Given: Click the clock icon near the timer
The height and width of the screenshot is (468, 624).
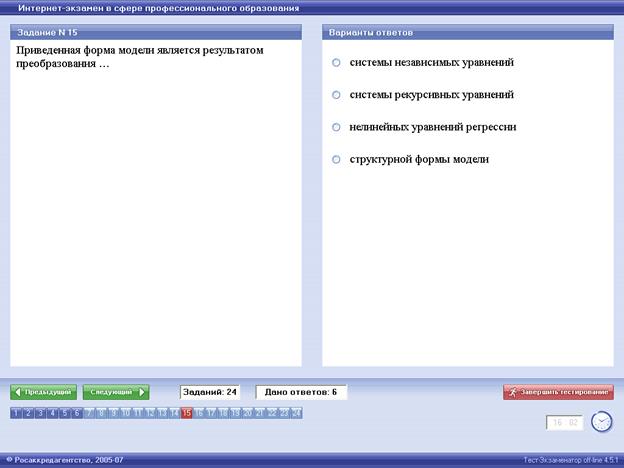Looking at the screenshot, I should [601, 421].
